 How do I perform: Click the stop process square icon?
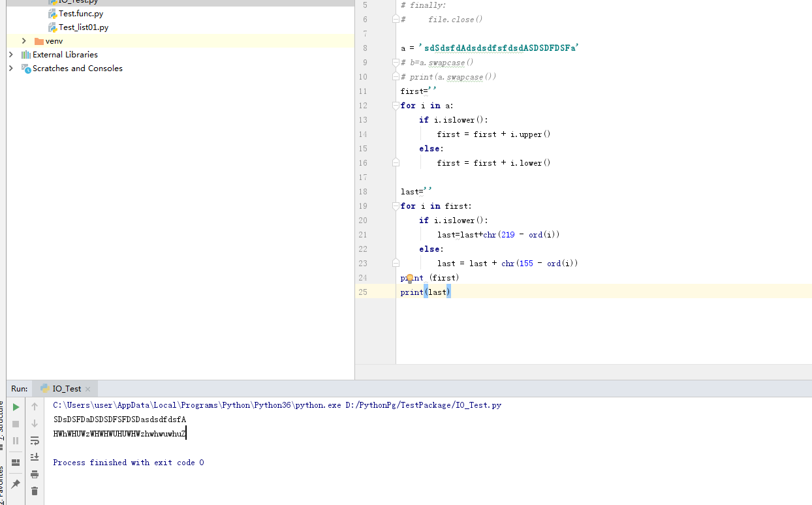(x=16, y=423)
